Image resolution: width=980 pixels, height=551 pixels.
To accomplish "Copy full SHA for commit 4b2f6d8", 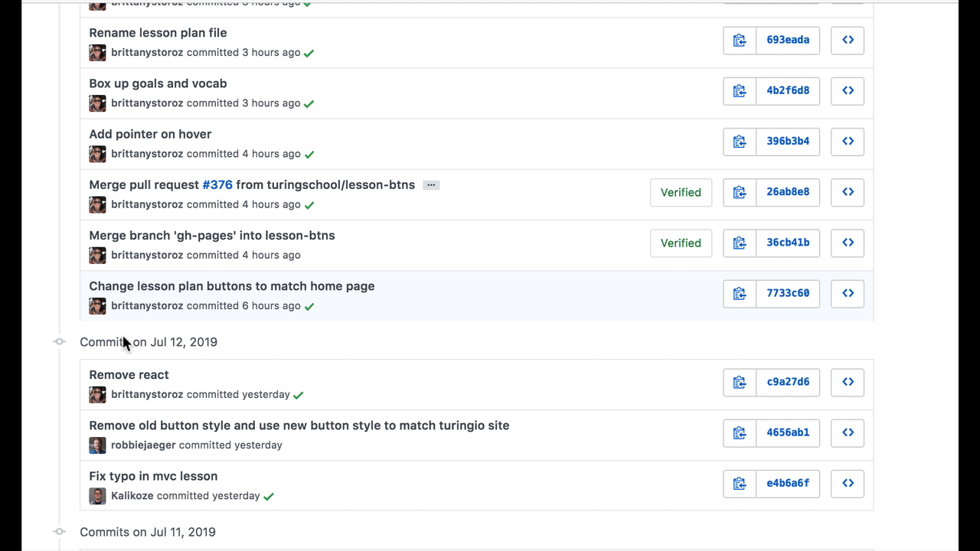I will 740,91.
